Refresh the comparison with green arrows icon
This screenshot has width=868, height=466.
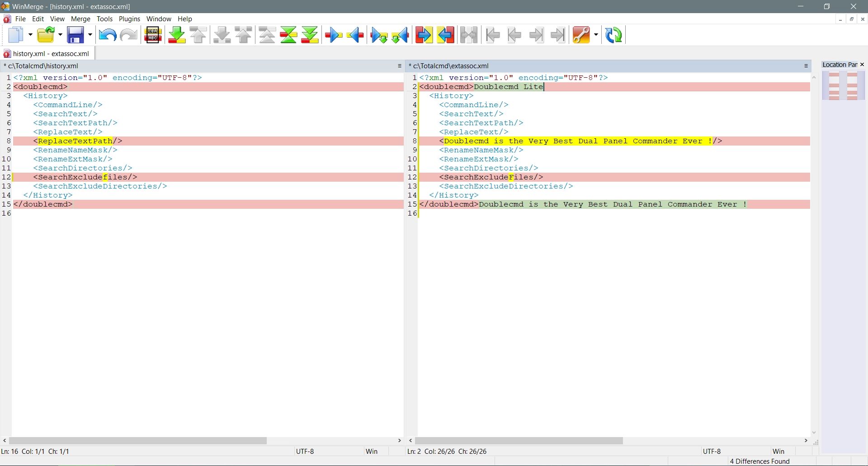(x=613, y=35)
